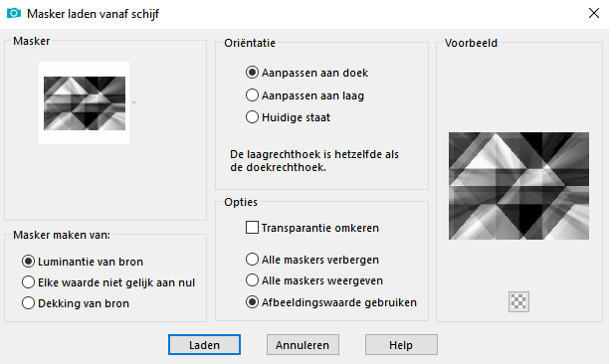Click the Laden button
Viewport: 609px width, 364px height.
(204, 344)
